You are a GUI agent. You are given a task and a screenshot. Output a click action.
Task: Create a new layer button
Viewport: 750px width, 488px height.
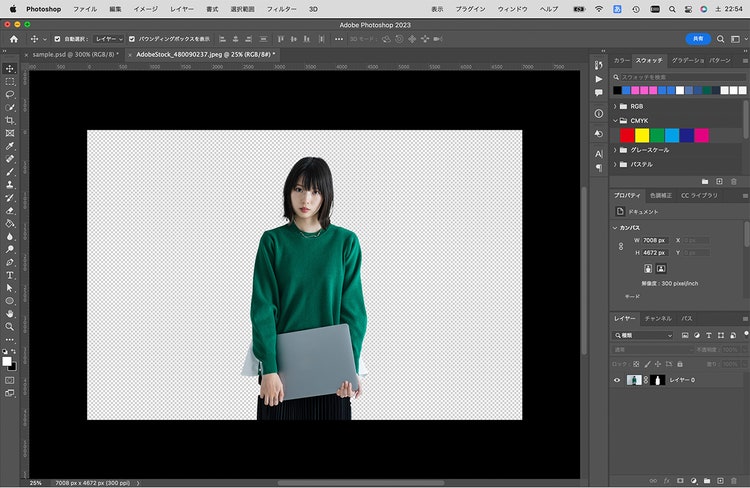tap(720, 481)
